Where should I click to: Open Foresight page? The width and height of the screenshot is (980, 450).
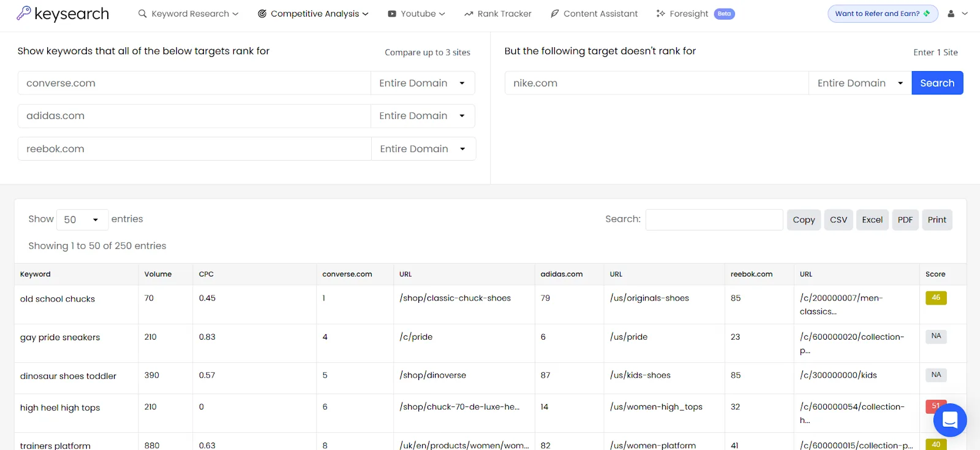tap(688, 13)
